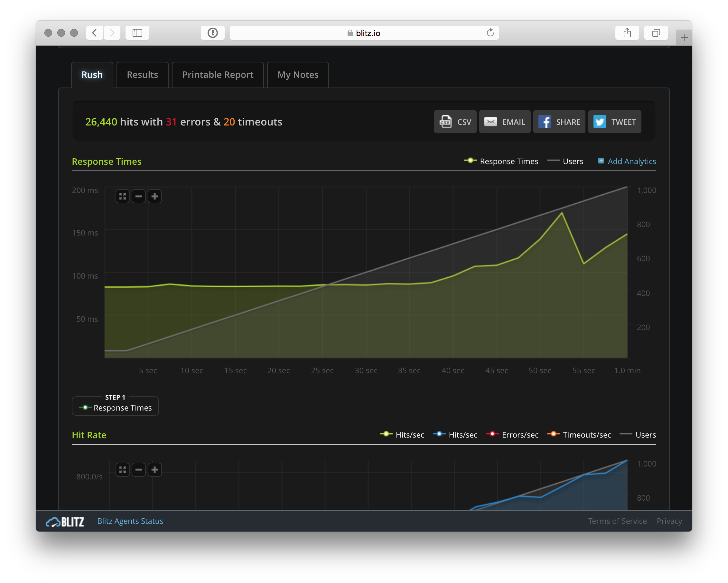Click the 200 ms axis label
The width and height of the screenshot is (728, 583).
[x=85, y=190]
